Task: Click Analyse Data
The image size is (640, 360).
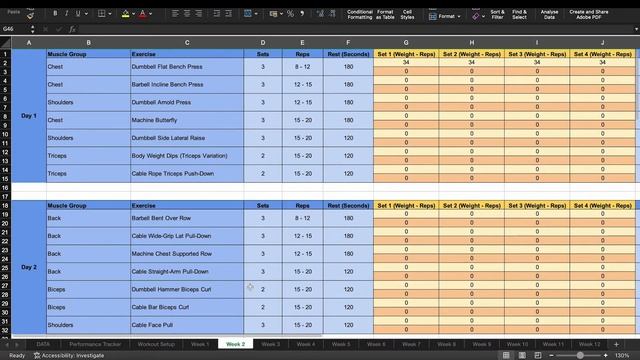Action: click(x=549, y=15)
